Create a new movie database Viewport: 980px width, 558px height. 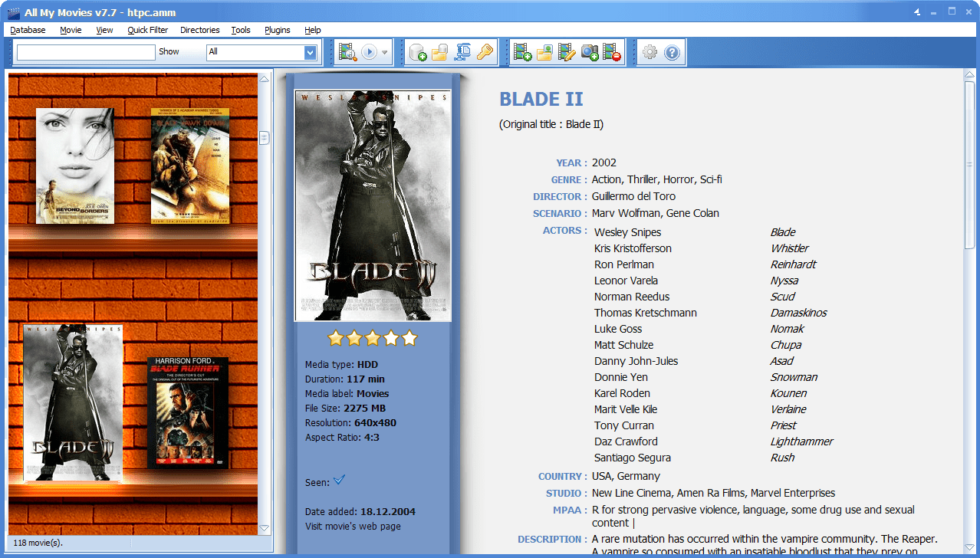click(418, 52)
